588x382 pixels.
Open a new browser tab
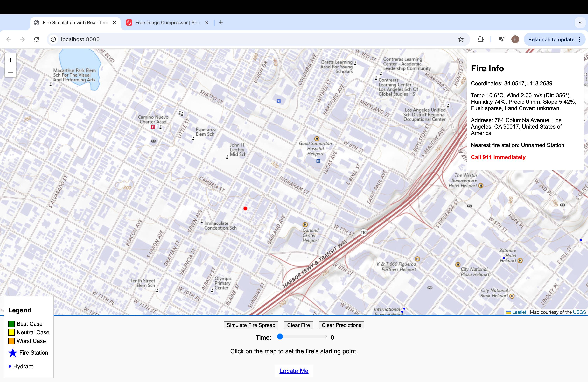tap(221, 23)
